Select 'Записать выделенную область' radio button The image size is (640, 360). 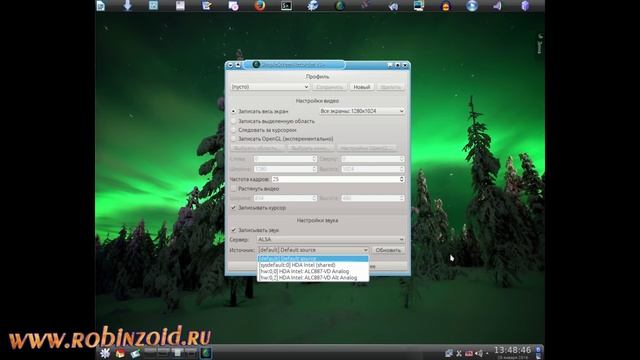coord(233,121)
